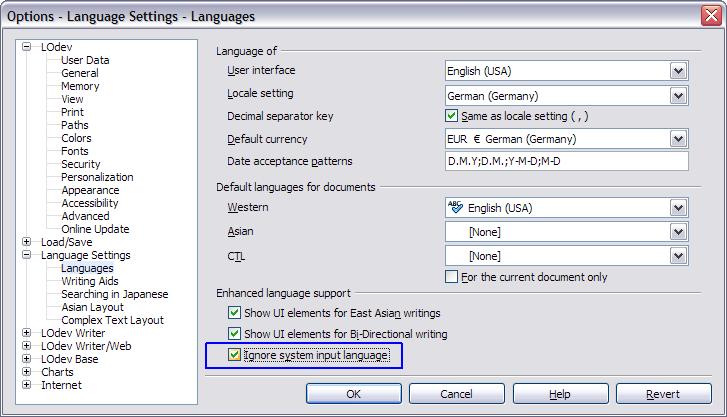This screenshot has height=417, width=727.
Task: Open the Locale setting dropdown
Action: pos(678,96)
